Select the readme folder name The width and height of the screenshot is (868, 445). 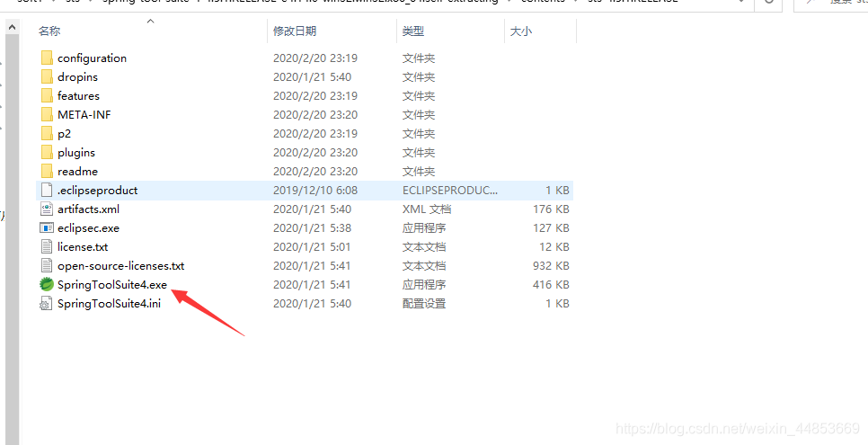coord(77,171)
